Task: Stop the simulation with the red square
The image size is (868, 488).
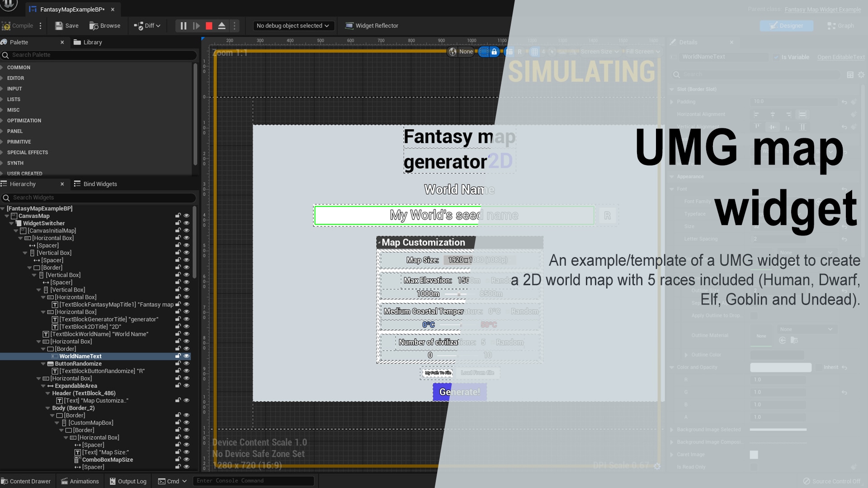Action: (x=209, y=26)
